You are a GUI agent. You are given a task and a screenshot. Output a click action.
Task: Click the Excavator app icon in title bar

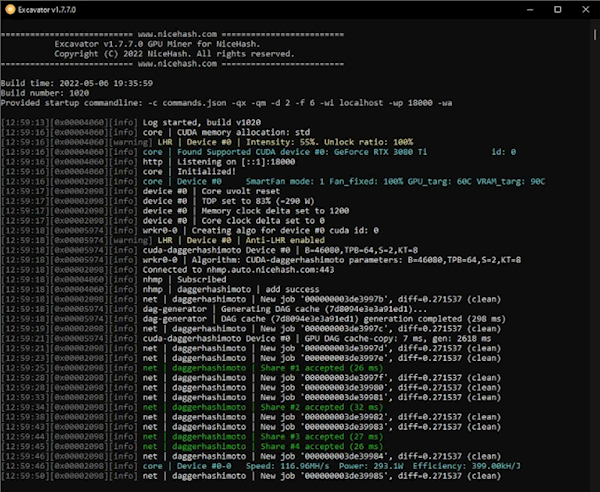click(x=9, y=8)
